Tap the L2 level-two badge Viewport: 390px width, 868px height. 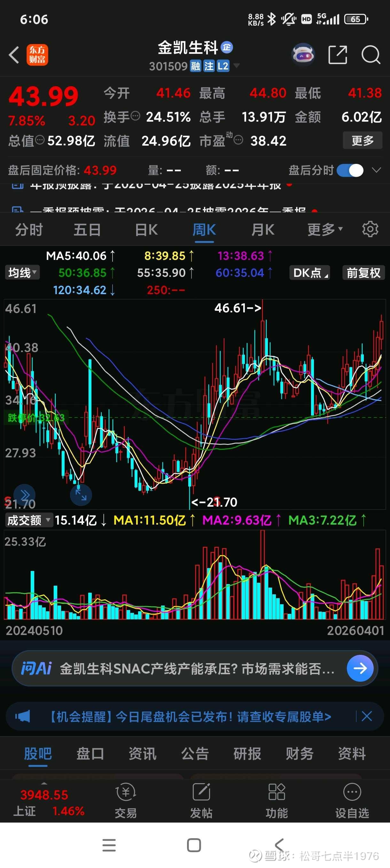(223, 66)
